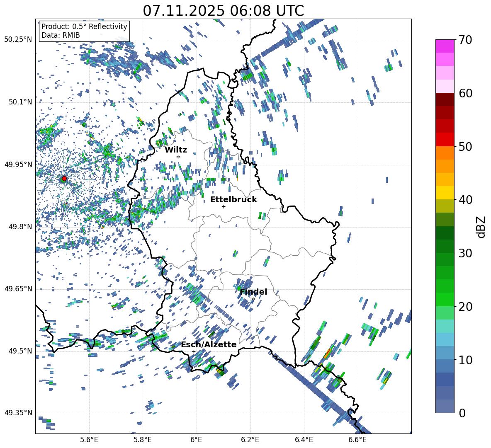Click the Ettelbruck city label
This screenshot has height=448, width=491.
pos(233,200)
